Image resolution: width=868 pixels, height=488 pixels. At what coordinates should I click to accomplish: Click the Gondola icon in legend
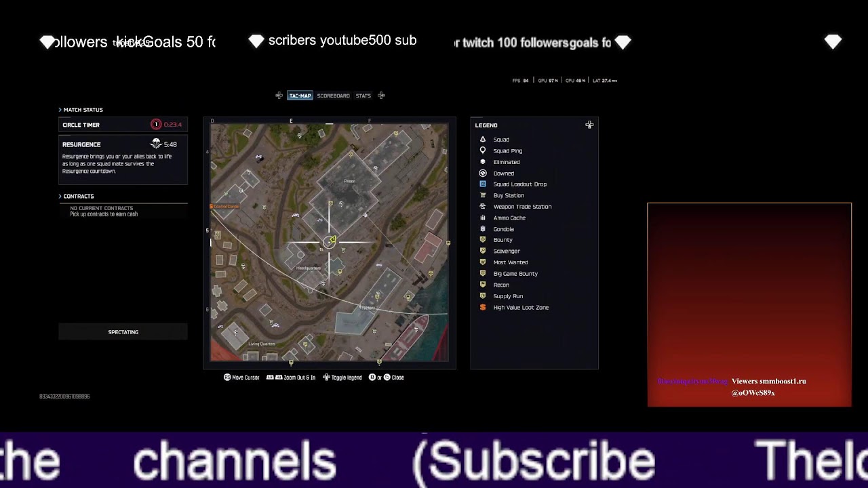point(483,229)
